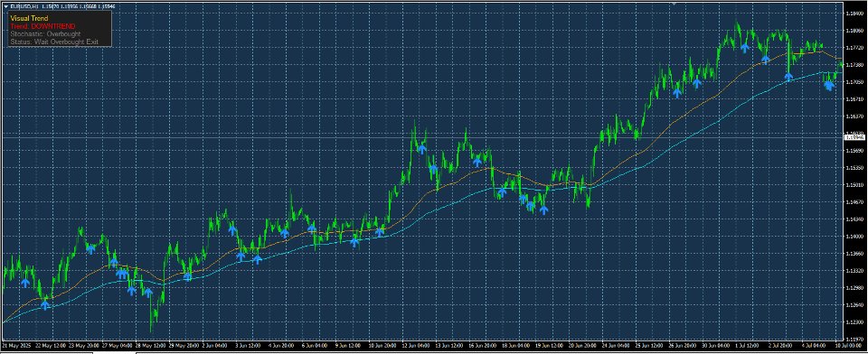Click the 1.18400 price scale label
868x354 pixels.
(855, 14)
